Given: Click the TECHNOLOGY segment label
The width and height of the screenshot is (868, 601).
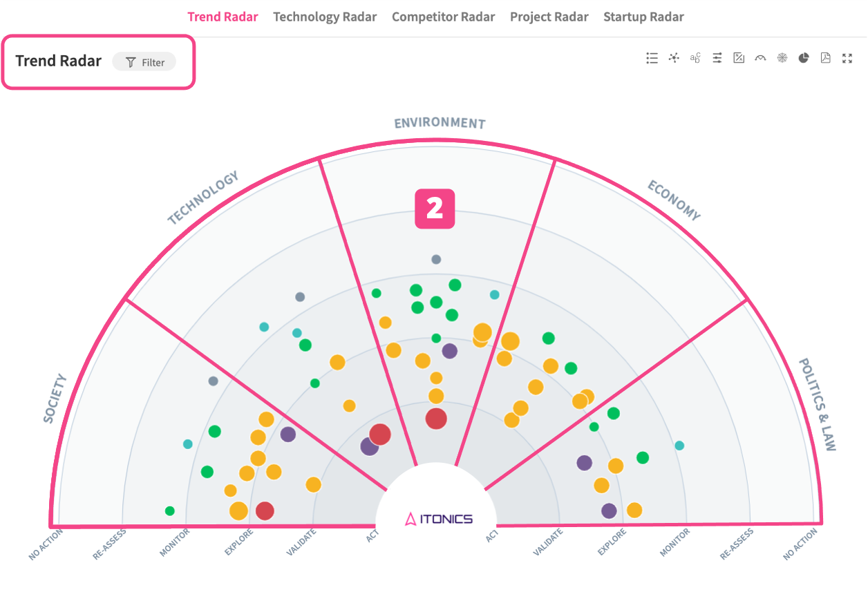Looking at the screenshot, I should [x=202, y=198].
